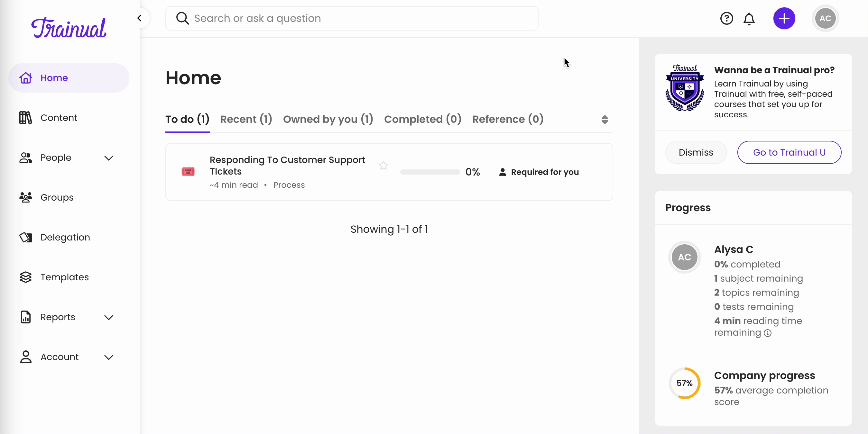Toggle the sort order dropdown

point(605,119)
